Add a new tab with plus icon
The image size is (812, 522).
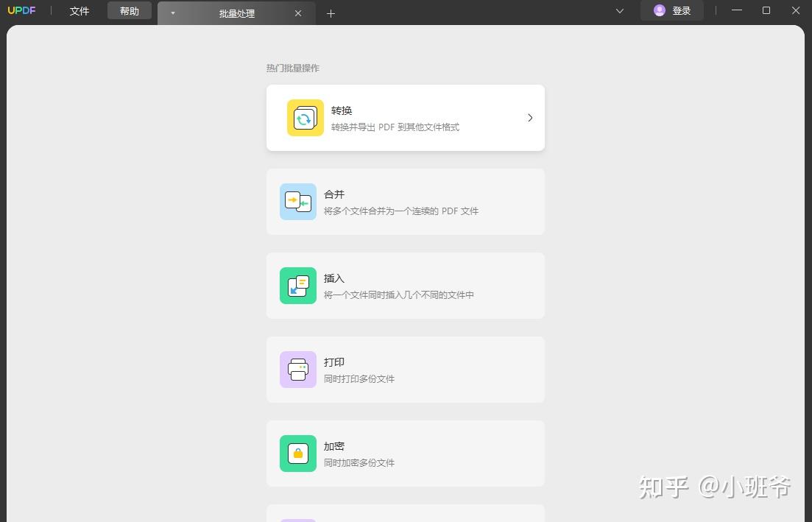click(331, 13)
